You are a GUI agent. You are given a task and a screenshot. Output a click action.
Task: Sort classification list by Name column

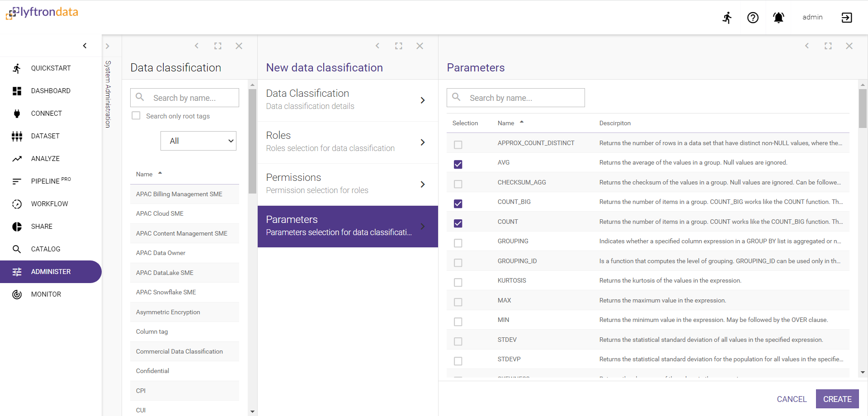coord(149,174)
